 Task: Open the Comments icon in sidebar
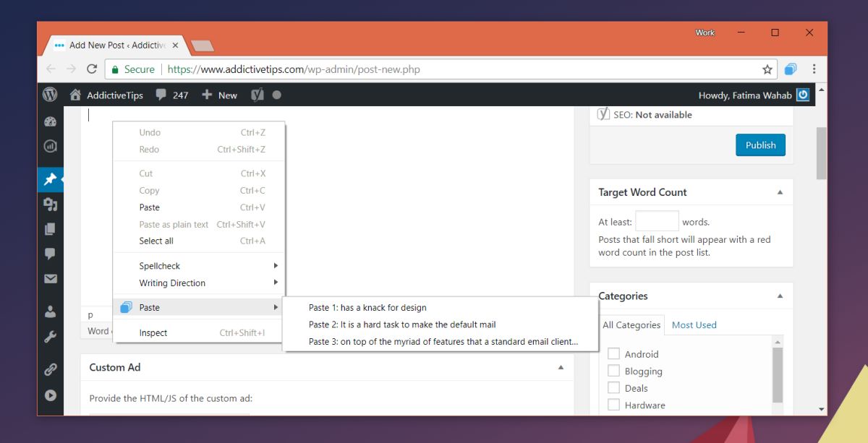tap(50, 254)
